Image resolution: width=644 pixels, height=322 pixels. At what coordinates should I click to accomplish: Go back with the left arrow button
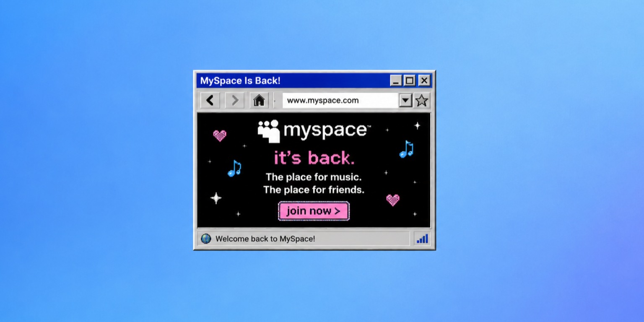pos(210,101)
